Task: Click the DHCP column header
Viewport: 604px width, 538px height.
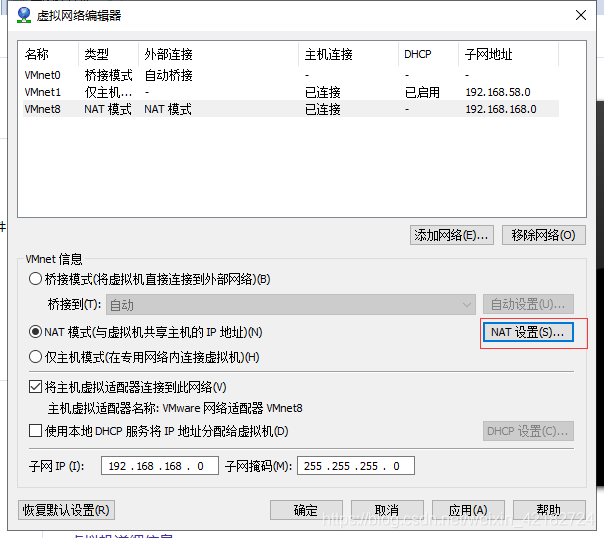Action: tap(428, 54)
